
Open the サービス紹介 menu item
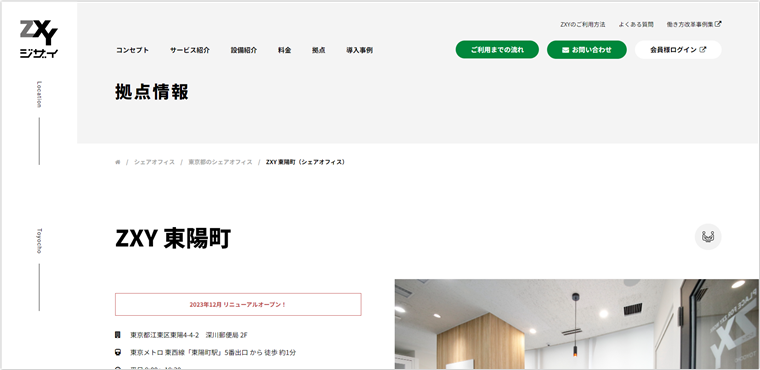point(190,50)
